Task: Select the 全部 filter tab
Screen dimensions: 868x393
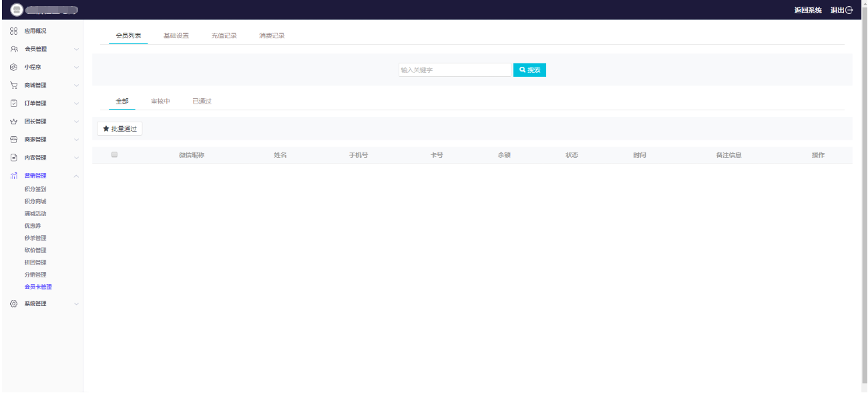Action: (x=122, y=101)
